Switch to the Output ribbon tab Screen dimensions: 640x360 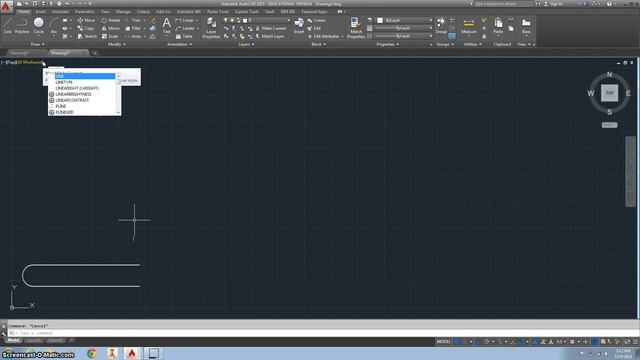pos(143,11)
